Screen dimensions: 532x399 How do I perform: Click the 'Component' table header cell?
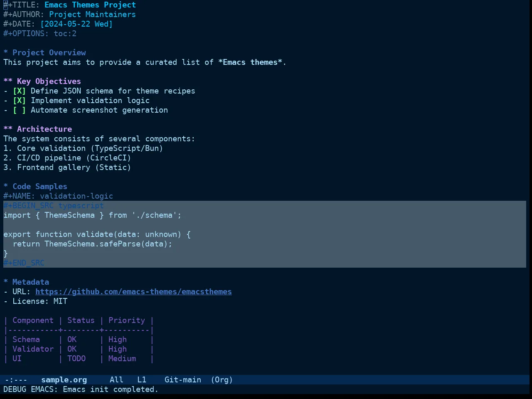pyautogui.click(x=33, y=320)
